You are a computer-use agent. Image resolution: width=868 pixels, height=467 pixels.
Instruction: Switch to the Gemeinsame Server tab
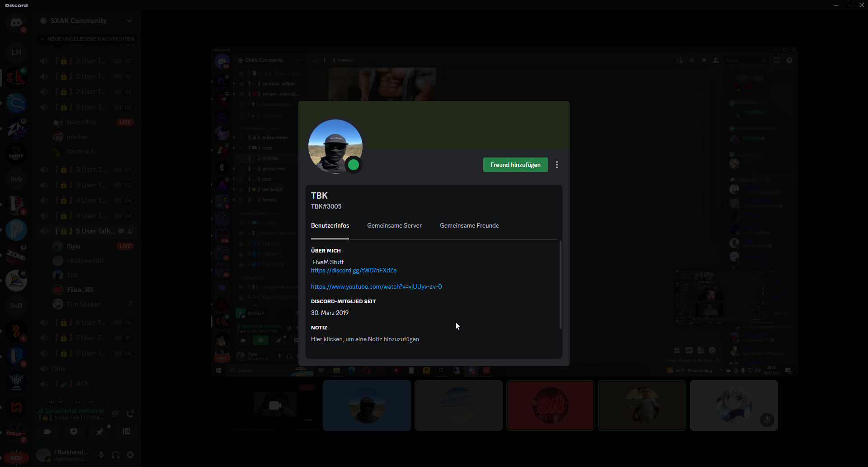[x=394, y=225]
